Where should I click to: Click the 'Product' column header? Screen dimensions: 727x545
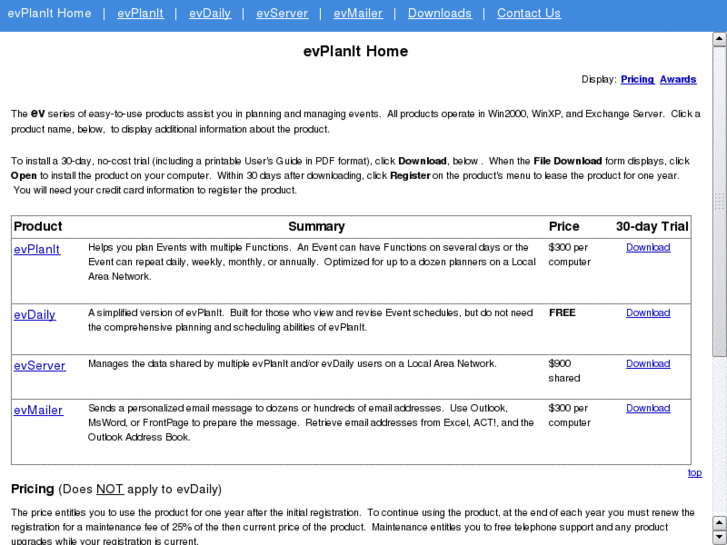38,226
